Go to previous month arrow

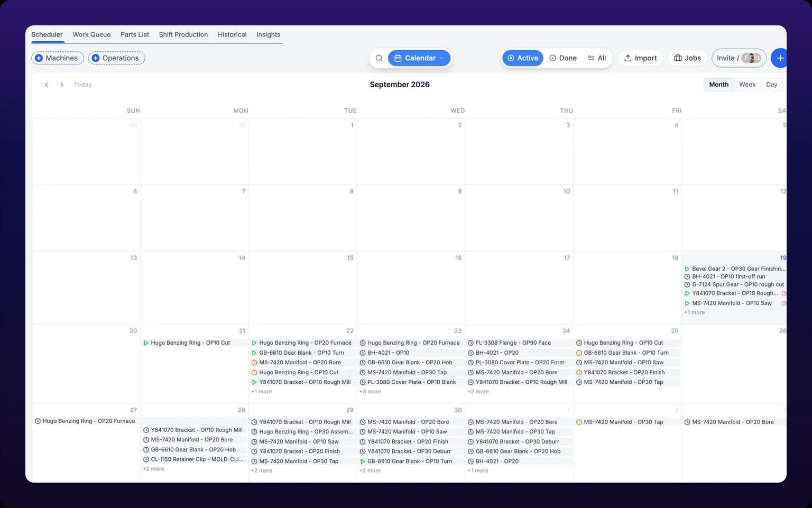[x=47, y=85]
